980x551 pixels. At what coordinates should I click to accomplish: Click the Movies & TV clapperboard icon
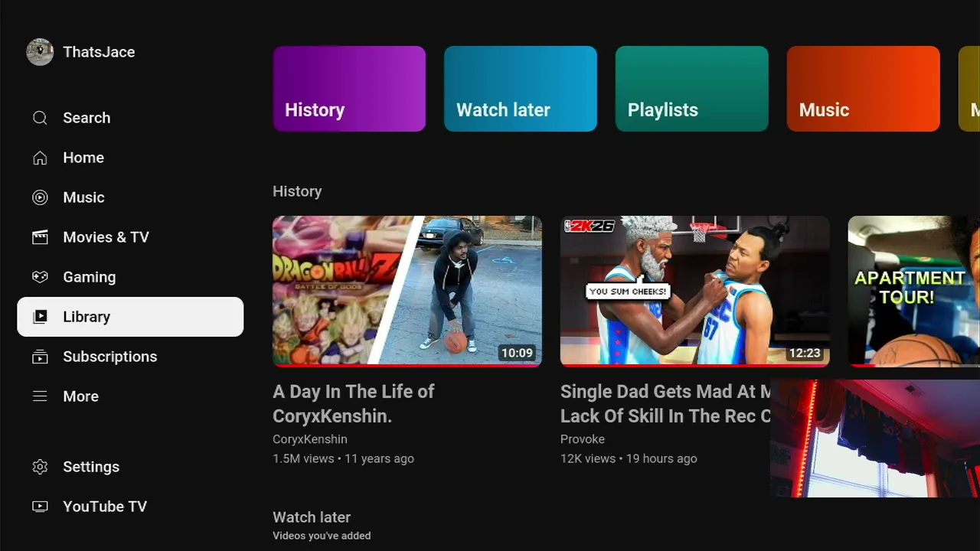pyautogui.click(x=40, y=237)
